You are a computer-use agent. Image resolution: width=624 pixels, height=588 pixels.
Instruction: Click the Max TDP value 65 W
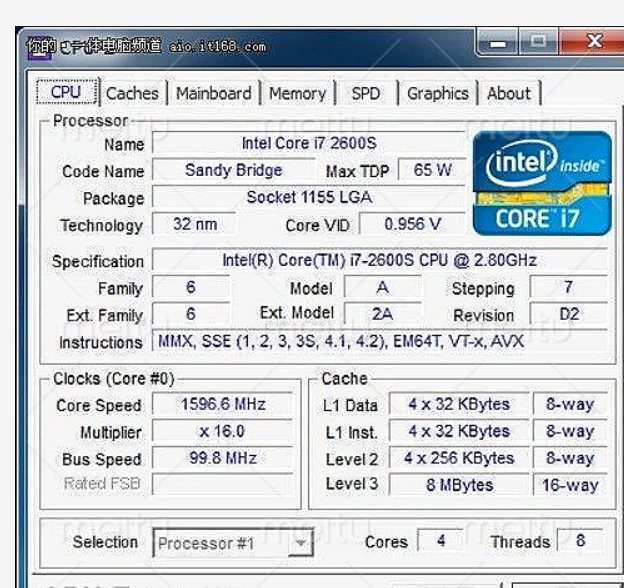click(x=432, y=170)
